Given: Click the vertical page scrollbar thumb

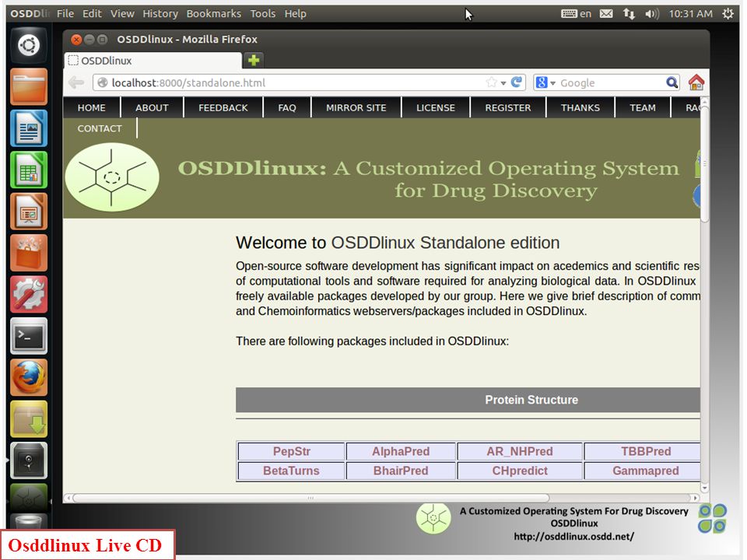Looking at the screenshot, I should tap(705, 164).
